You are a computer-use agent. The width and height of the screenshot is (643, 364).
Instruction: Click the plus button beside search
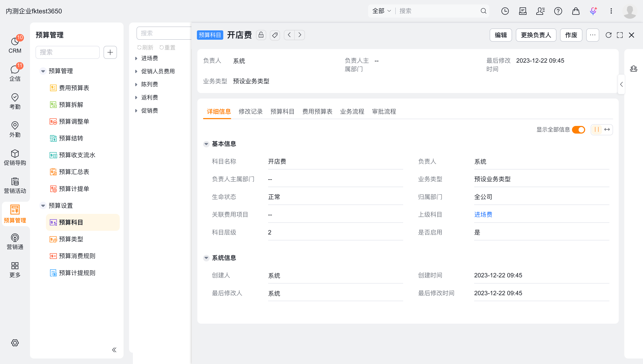(x=110, y=52)
